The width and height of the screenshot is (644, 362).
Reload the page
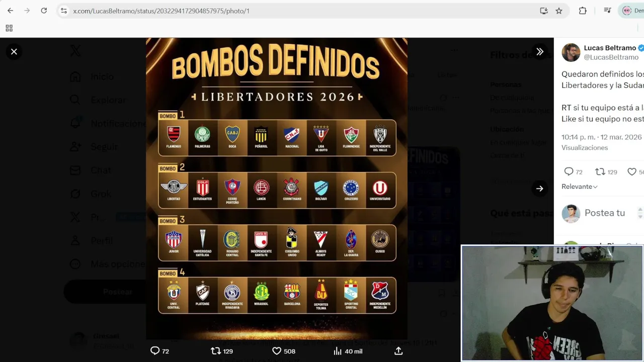[x=44, y=11]
